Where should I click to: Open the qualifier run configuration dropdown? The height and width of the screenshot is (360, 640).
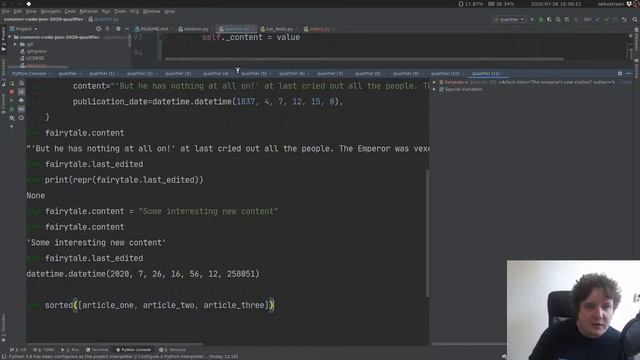(x=509, y=19)
